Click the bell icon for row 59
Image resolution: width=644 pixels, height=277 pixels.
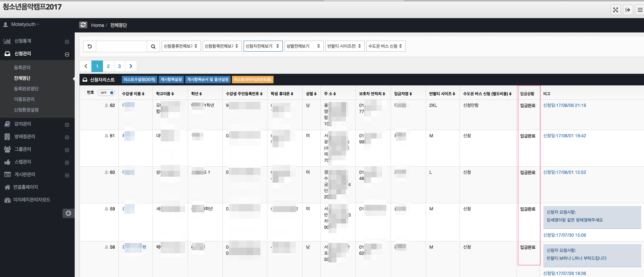click(106, 209)
